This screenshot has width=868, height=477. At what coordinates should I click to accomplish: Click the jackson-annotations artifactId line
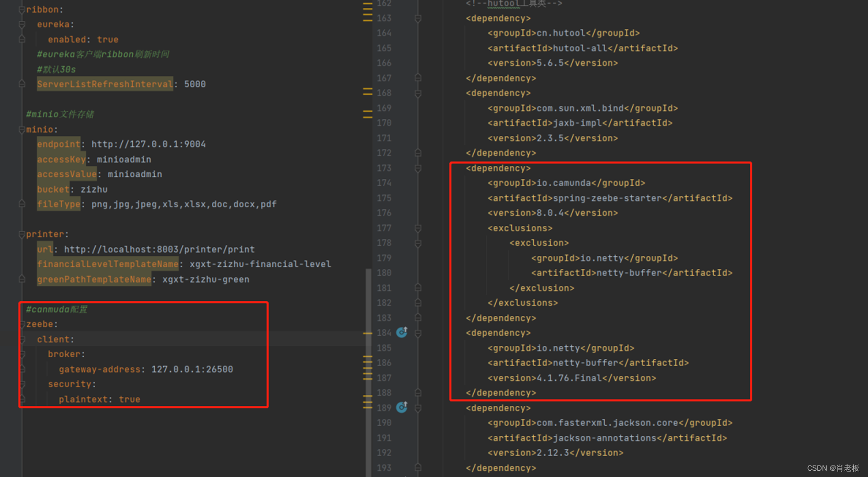607,438
